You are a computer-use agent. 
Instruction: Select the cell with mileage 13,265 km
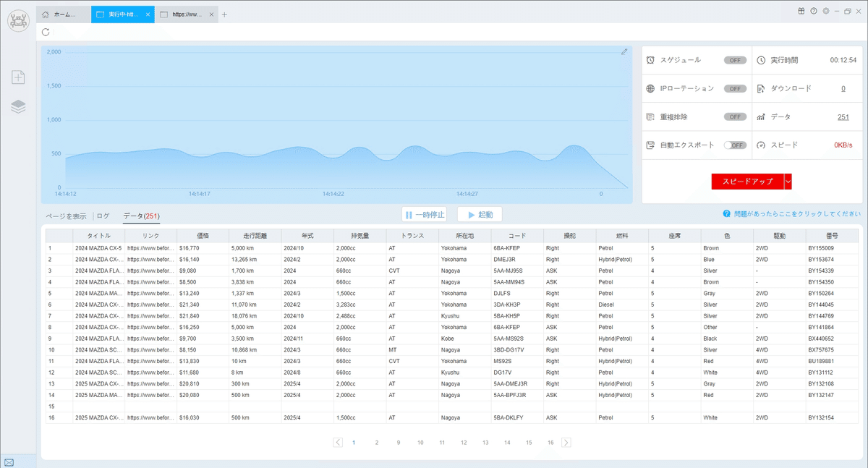tap(255, 259)
